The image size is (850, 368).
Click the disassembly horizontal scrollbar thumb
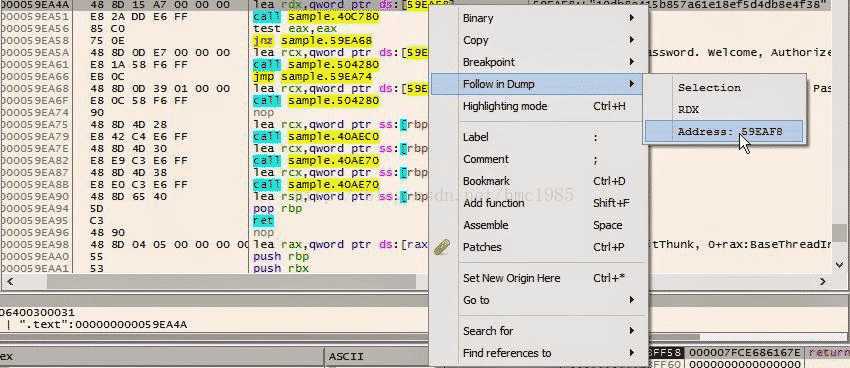231,282
